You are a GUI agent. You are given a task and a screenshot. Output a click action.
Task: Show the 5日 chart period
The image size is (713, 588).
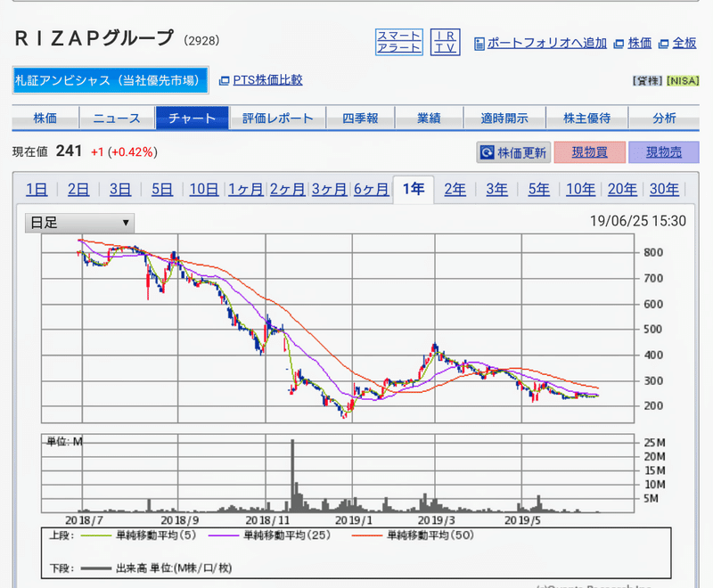coord(162,189)
